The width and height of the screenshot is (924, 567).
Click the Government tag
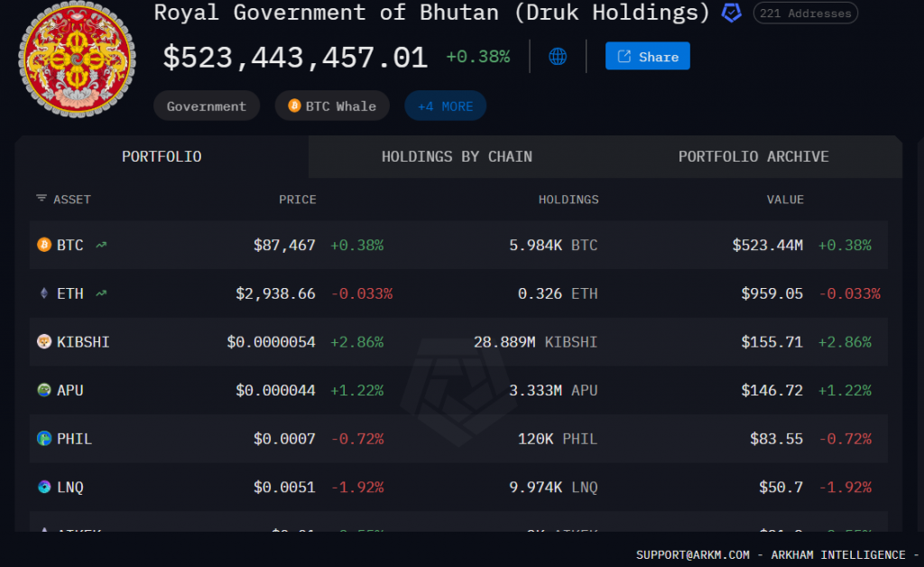[x=206, y=107]
